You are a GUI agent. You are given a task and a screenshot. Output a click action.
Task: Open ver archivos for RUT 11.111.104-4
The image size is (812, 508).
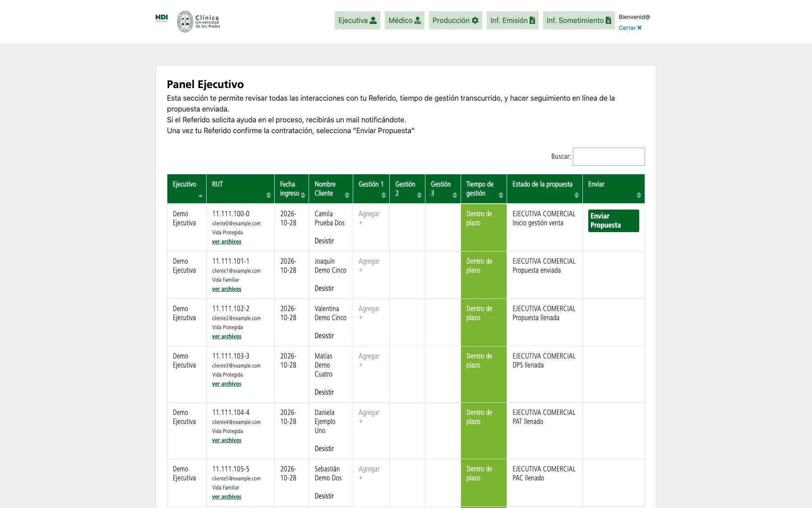226,440
